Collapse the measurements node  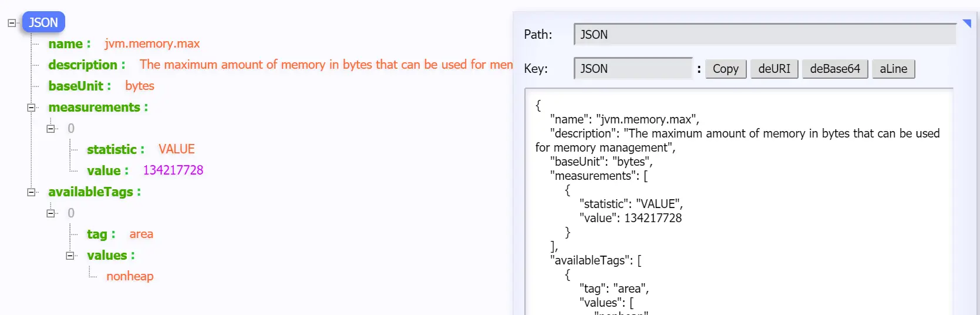[x=31, y=108]
